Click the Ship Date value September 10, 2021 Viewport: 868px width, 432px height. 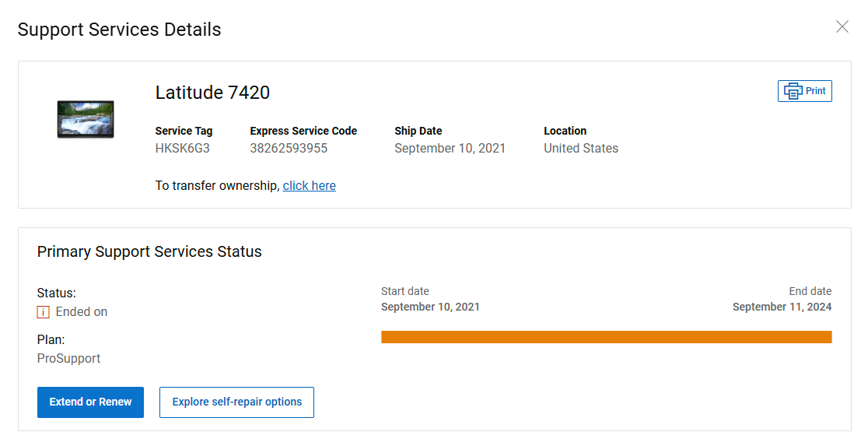click(x=450, y=149)
